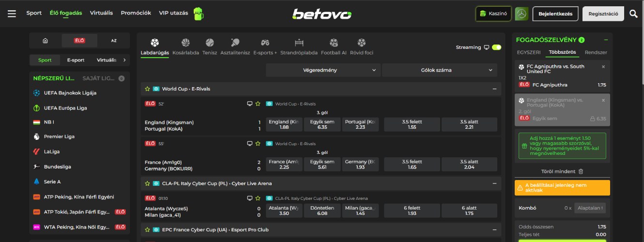Open Virtuális in top navigation
The width and height of the screenshot is (644, 242).
(102, 13)
